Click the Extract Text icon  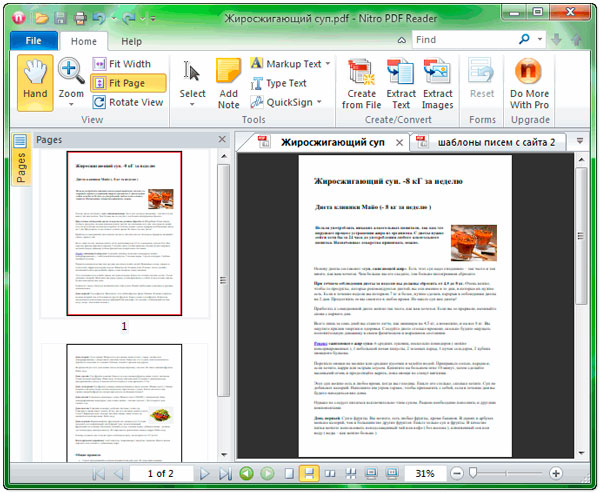tap(401, 82)
